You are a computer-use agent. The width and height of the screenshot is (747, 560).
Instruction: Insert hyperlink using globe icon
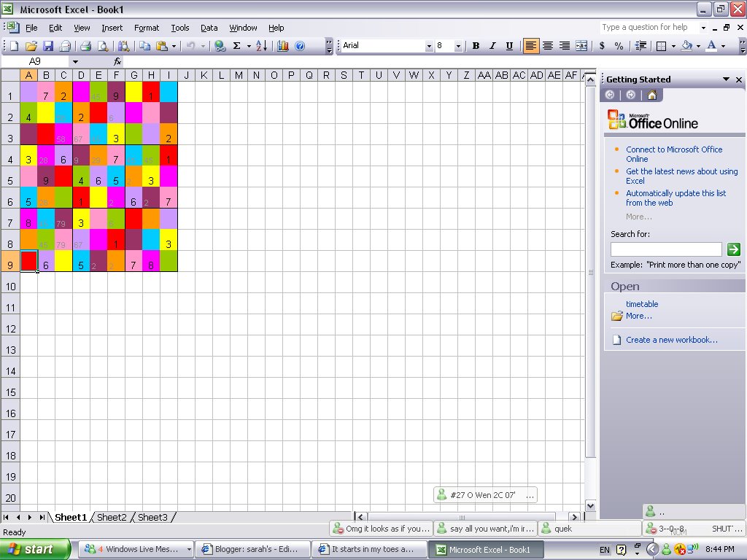[220, 46]
